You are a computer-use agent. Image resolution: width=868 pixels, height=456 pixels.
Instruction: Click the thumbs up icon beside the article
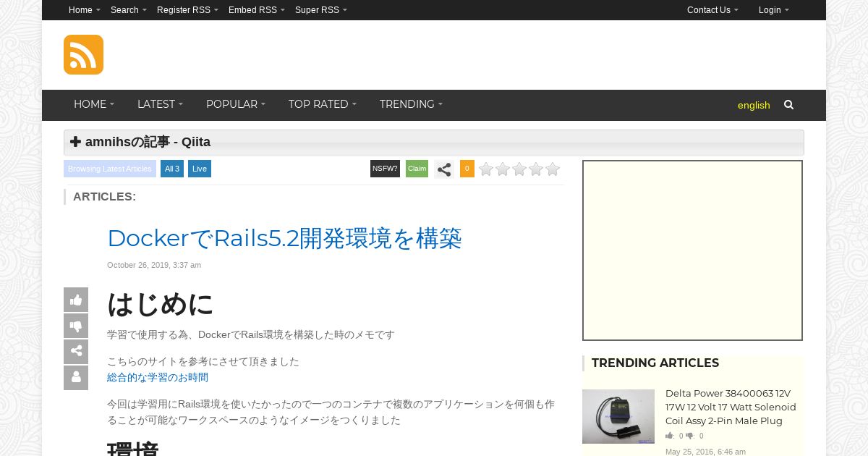(x=76, y=300)
